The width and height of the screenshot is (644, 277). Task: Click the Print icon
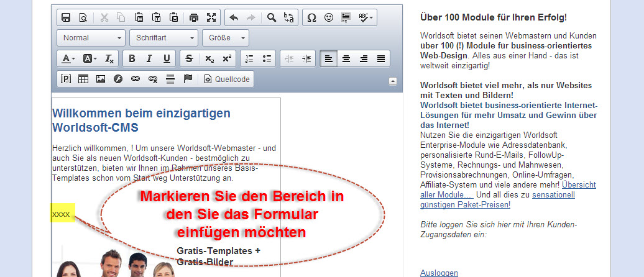pyautogui.click(x=194, y=17)
